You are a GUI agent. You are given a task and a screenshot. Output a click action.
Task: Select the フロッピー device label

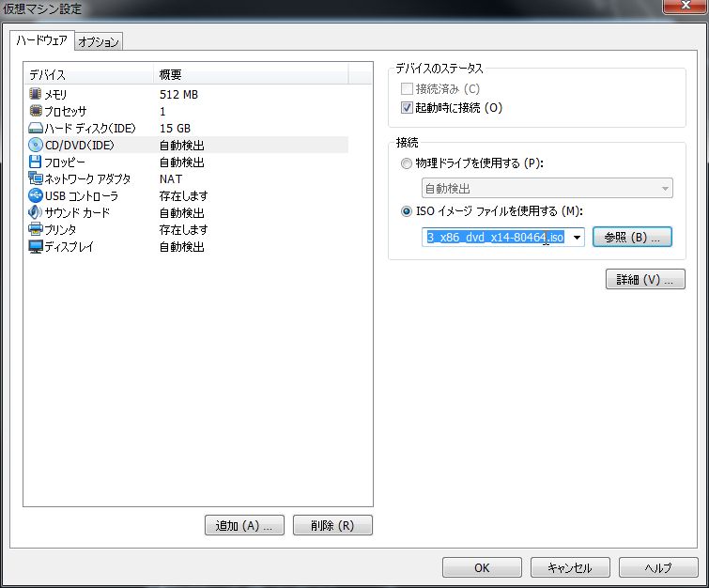tap(65, 162)
